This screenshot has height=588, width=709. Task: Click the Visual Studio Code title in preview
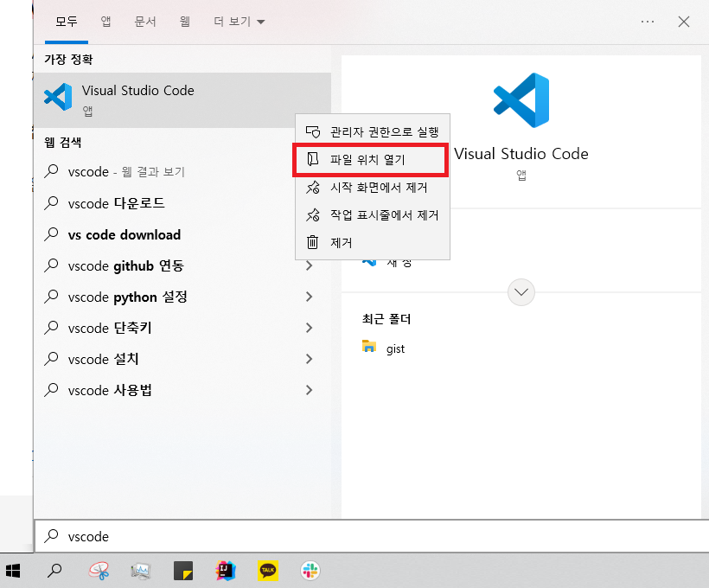(521, 154)
